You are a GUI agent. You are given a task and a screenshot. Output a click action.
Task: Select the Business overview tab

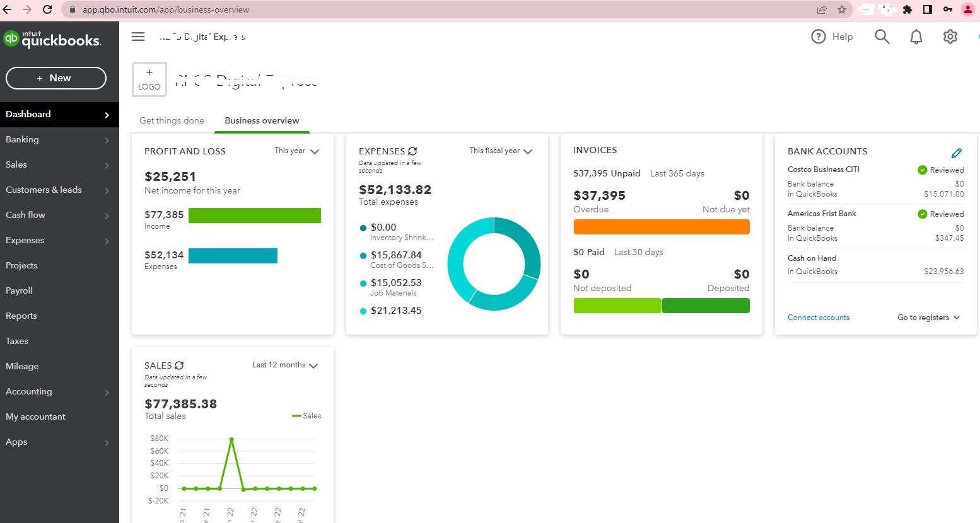262,120
